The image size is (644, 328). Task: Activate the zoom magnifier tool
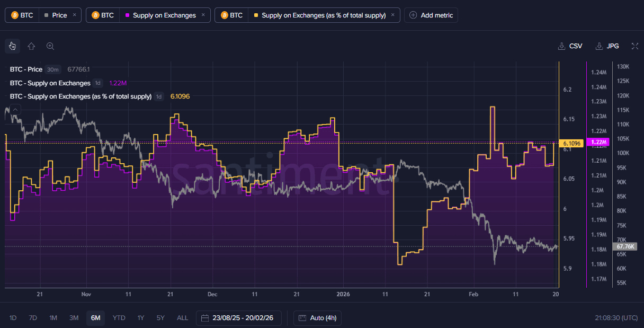tap(50, 46)
